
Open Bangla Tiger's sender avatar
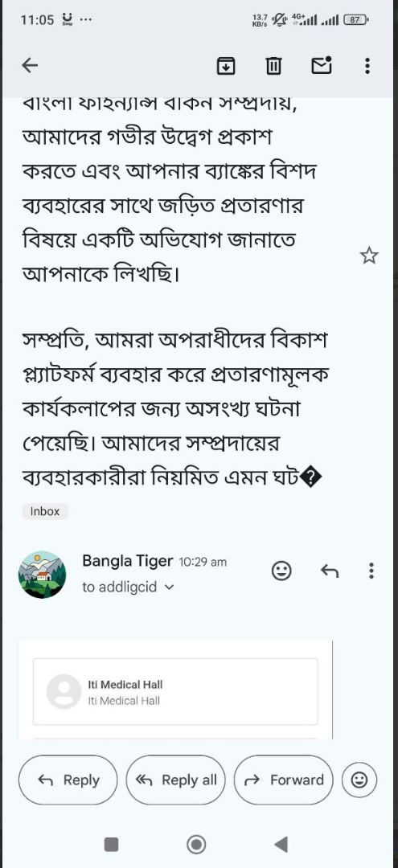coord(42,575)
